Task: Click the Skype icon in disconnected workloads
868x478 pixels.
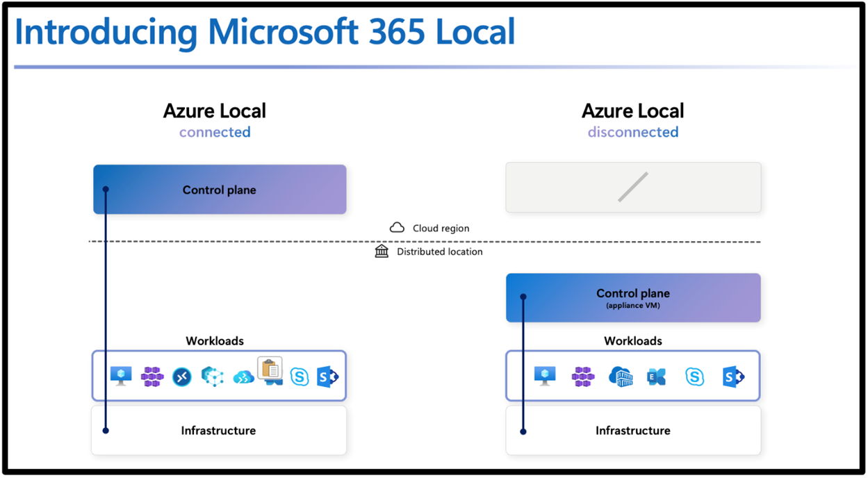Action: 694,377
